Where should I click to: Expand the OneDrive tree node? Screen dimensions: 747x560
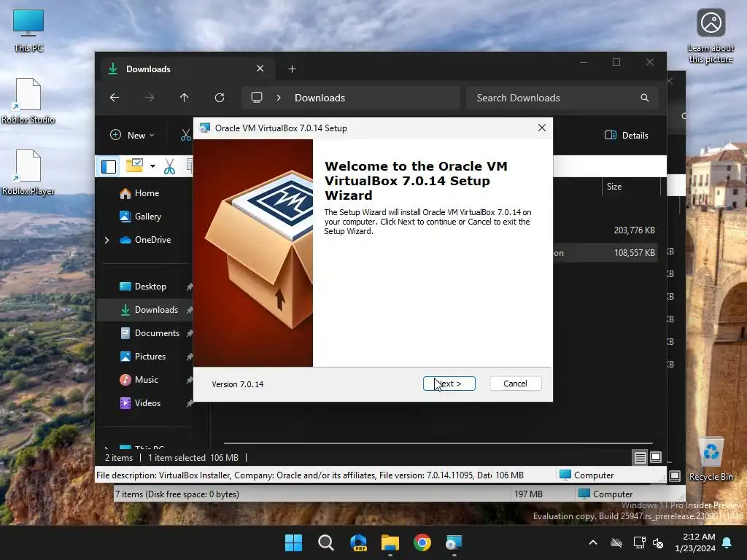pos(107,240)
